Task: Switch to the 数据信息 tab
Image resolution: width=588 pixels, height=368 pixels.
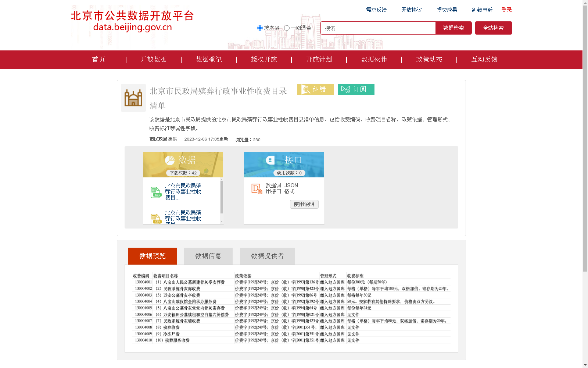Action: 208,256
